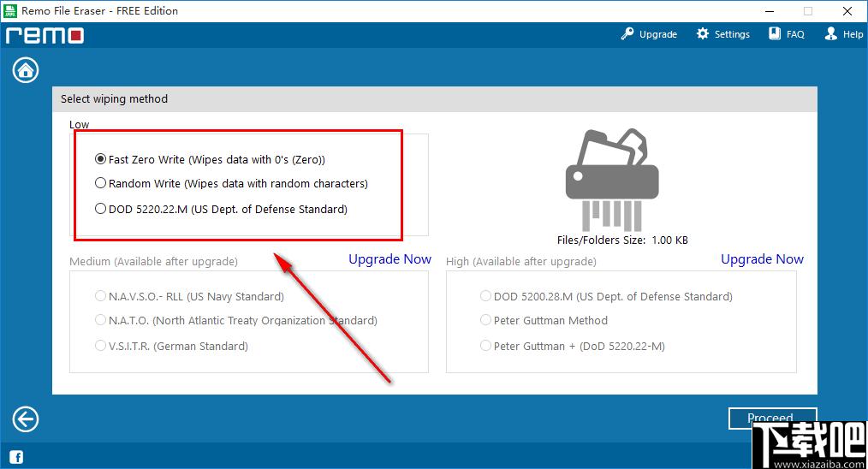
Task: Click High (Available after upgrade) label
Action: [x=521, y=261]
